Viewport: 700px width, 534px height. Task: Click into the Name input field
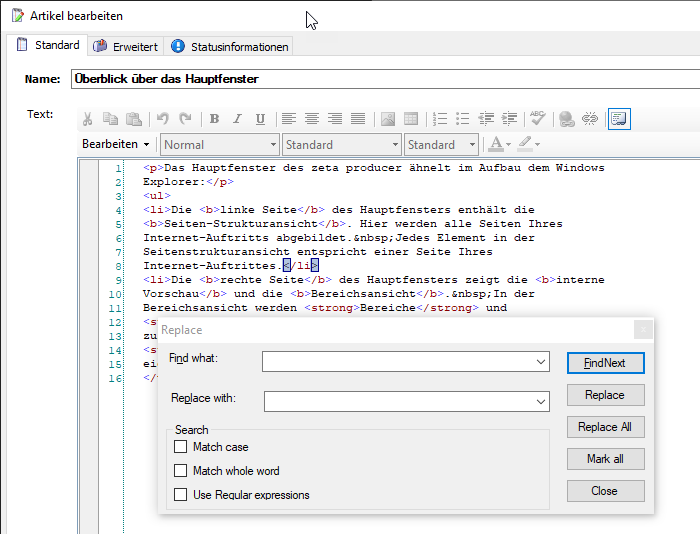[385, 79]
